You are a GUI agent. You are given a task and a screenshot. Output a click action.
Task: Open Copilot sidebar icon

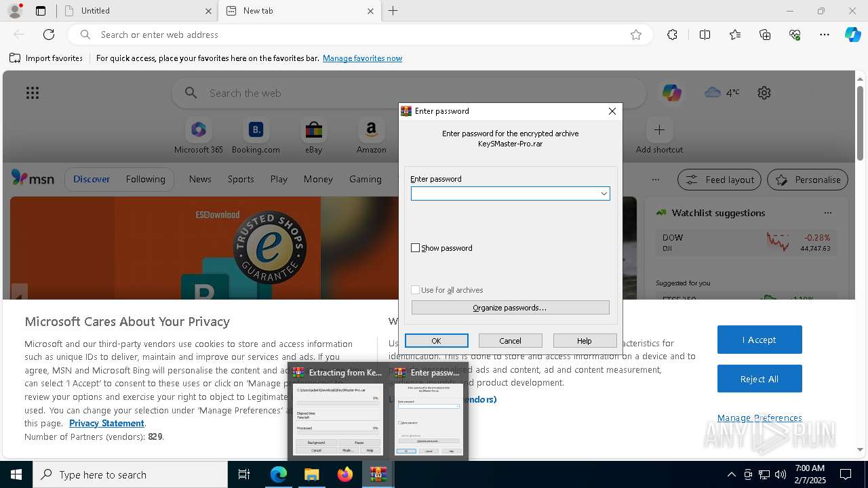pyautogui.click(x=852, y=35)
